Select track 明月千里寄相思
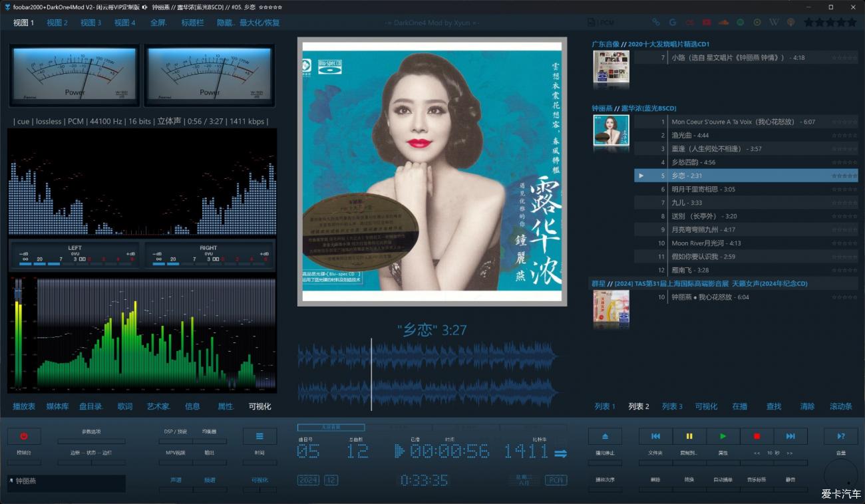Screen dimensions: 865x504 point(745,189)
